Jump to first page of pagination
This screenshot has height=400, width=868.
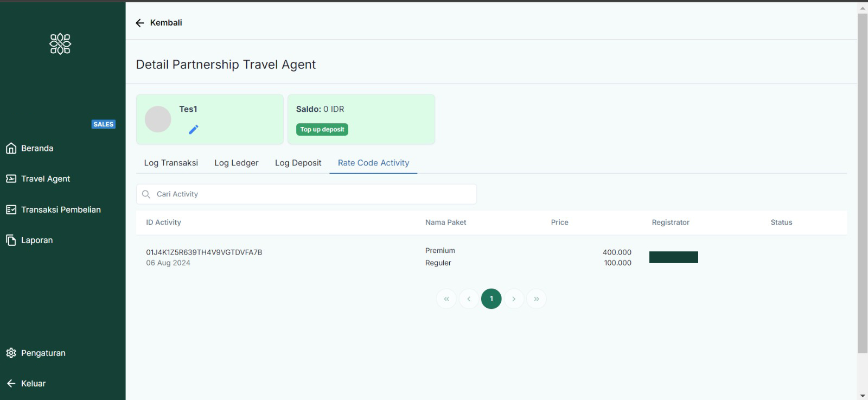click(x=446, y=299)
